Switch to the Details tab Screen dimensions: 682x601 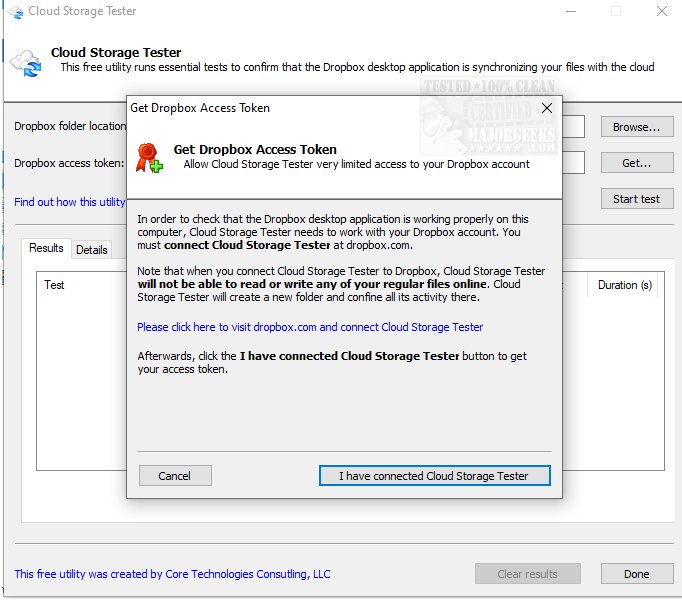(92, 249)
